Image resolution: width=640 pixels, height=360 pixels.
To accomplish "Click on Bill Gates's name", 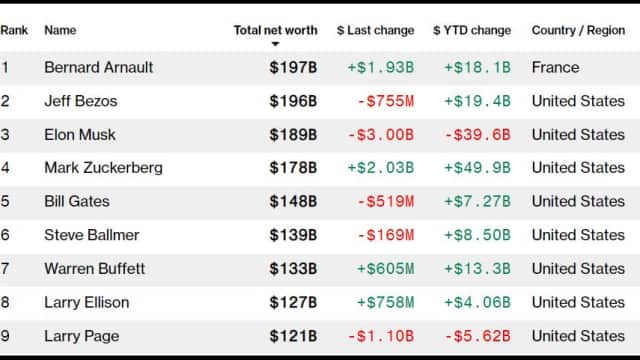I will [77, 201].
